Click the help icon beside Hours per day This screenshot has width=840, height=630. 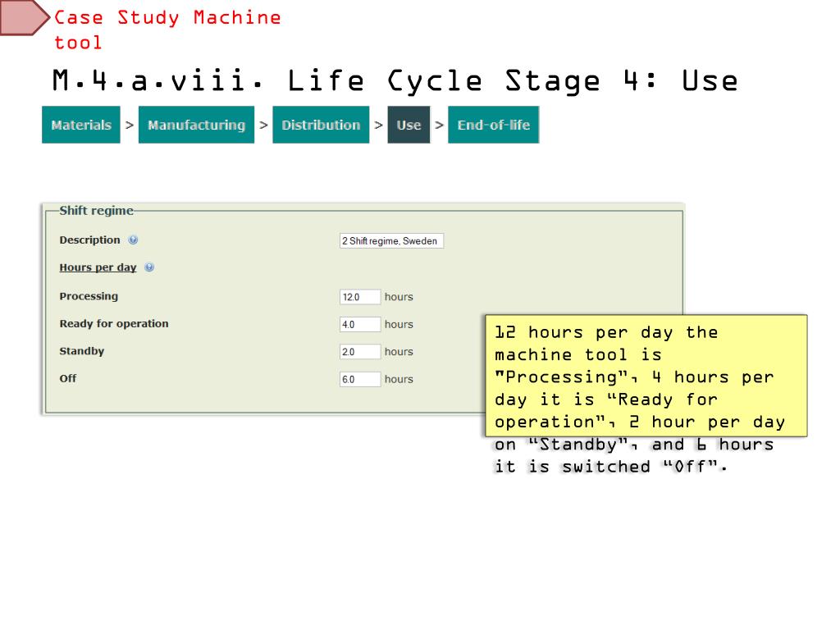click(x=149, y=267)
